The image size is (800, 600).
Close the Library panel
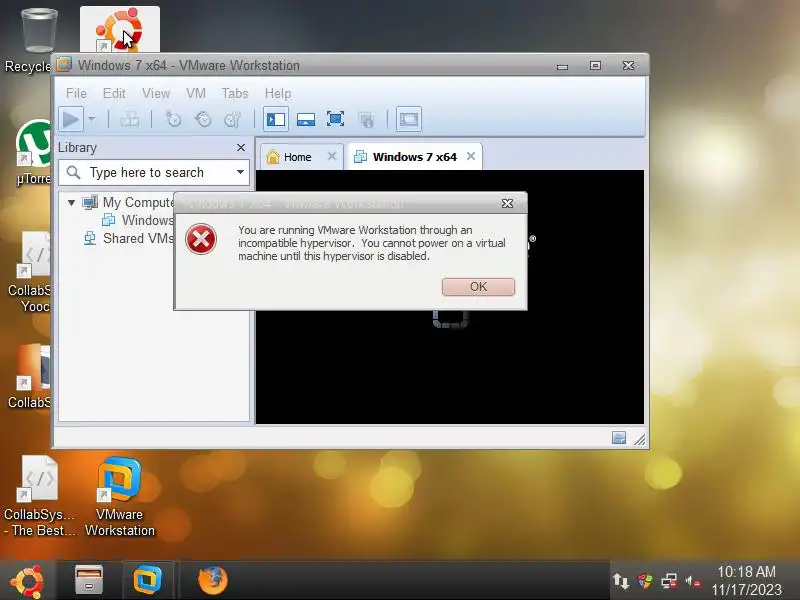click(241, 147)
